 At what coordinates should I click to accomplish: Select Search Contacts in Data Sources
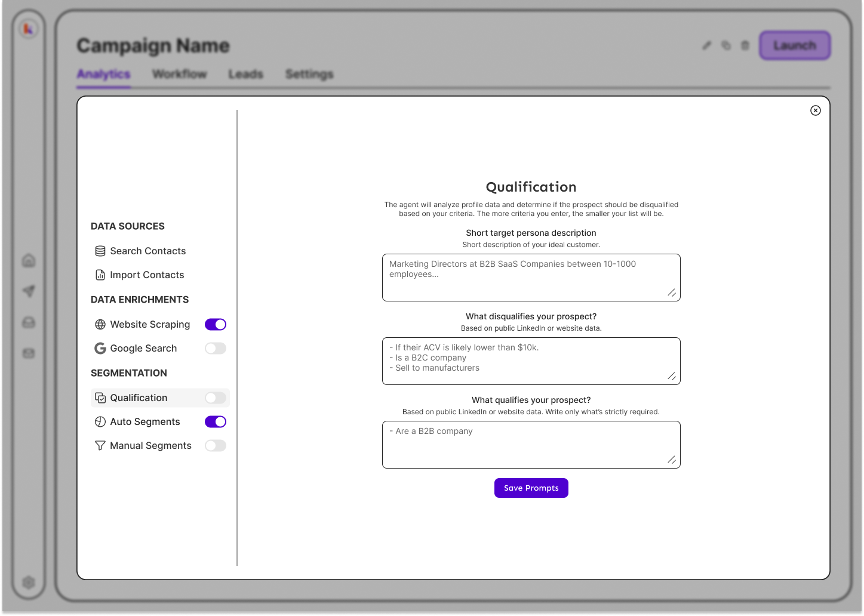[x=147, y=251]
